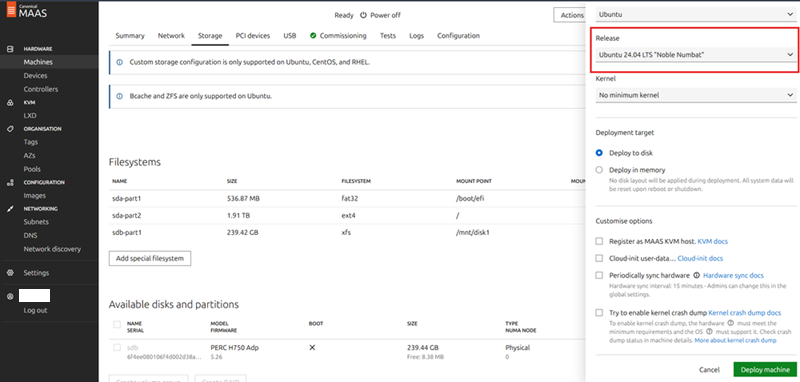Screen dimensions: 800x382
Task: Click the info icon on custom storage notice
Action: [120, 62]
